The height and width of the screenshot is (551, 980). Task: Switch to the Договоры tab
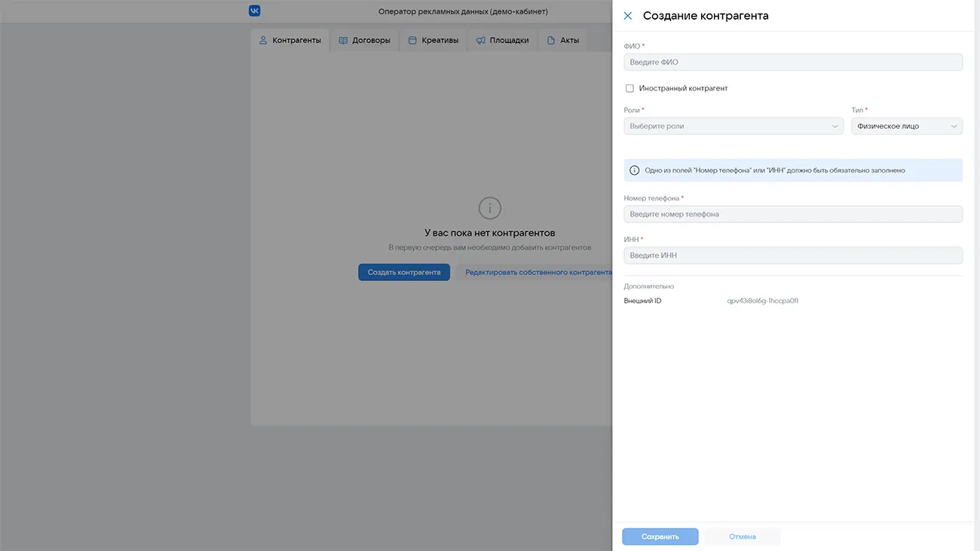pos(365,41)
